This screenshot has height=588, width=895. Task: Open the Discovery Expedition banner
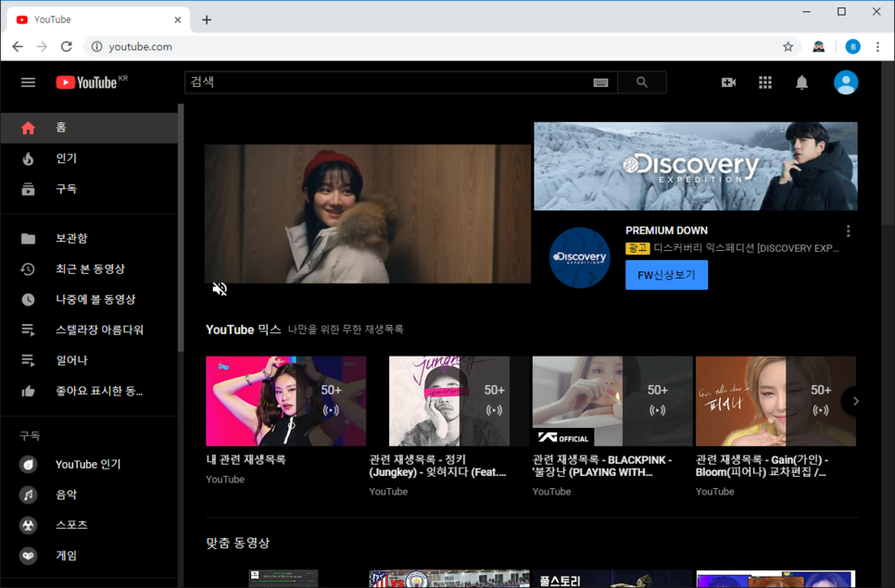(x=695, y=166)
